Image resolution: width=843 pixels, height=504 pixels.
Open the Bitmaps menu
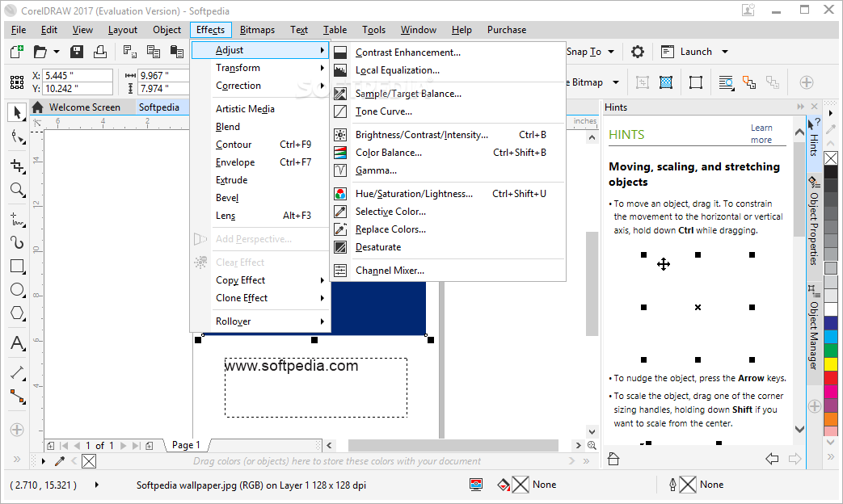(257, 30)
